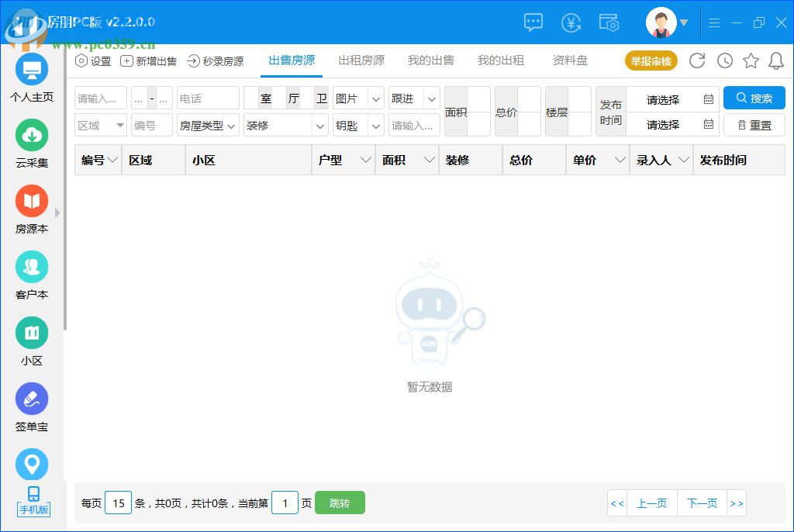Open the message bubble icon in the title bar
This screenshot has height=532, width=794.
[533, 22]
